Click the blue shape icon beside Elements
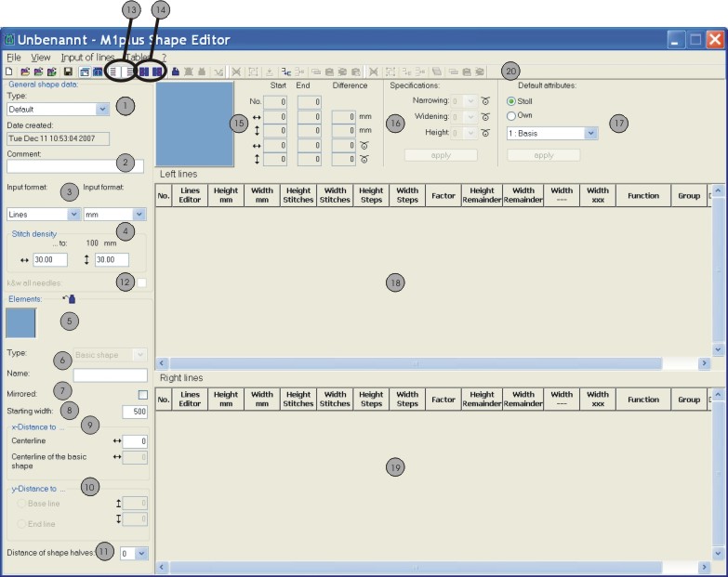This screenshot has width=728, height=577. tap(72, 299)
